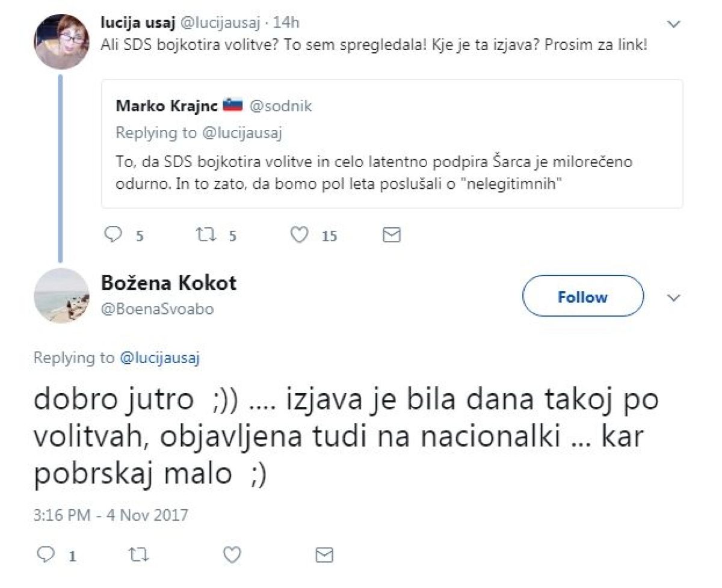722x588 pixels.
Task: Send lucija usaj's tweet via direct message
Action: tap(392, 234)
